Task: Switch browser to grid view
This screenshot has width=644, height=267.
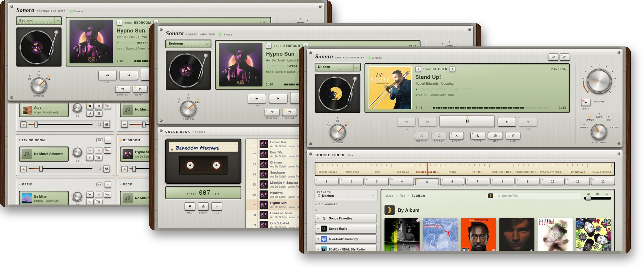Action: coord(598,194)
